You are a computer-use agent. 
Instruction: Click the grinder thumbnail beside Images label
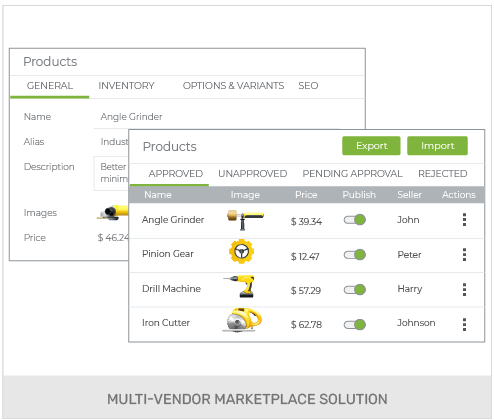[x=113, y=212]
